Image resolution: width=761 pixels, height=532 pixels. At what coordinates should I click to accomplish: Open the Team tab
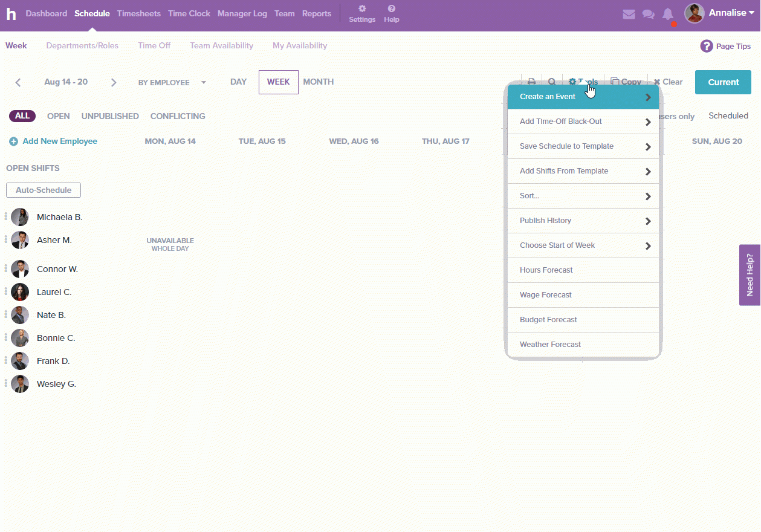285,13
